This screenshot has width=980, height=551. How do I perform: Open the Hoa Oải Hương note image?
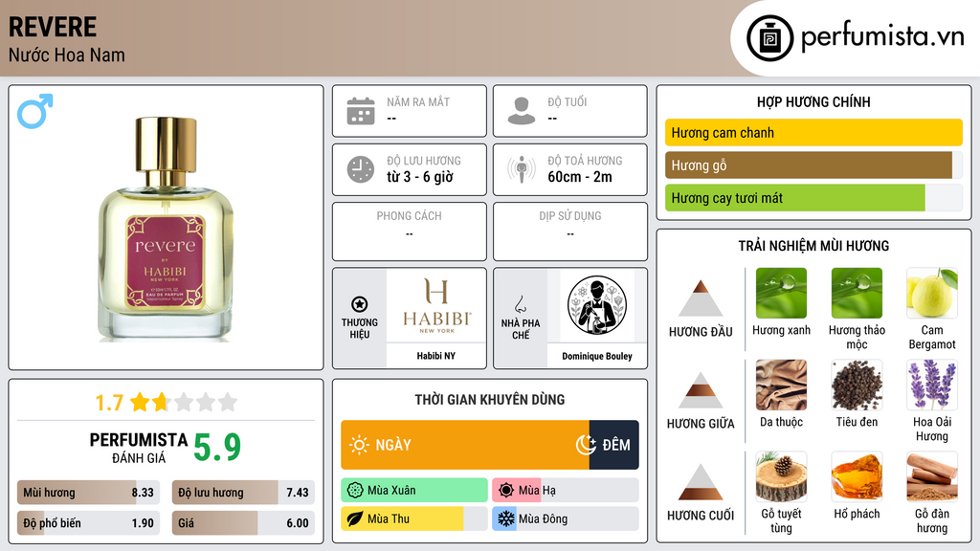coord(932,385)
